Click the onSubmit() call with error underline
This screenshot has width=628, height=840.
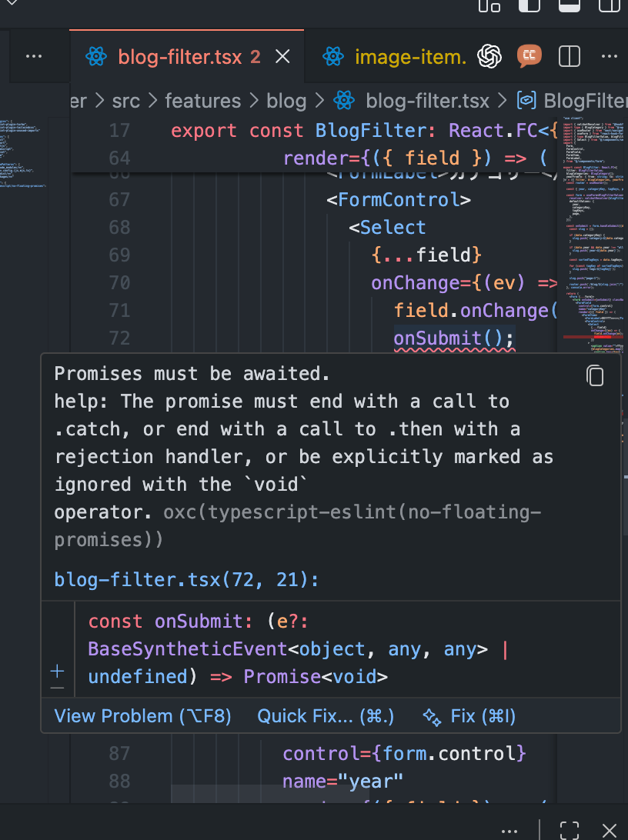point(454,338)
